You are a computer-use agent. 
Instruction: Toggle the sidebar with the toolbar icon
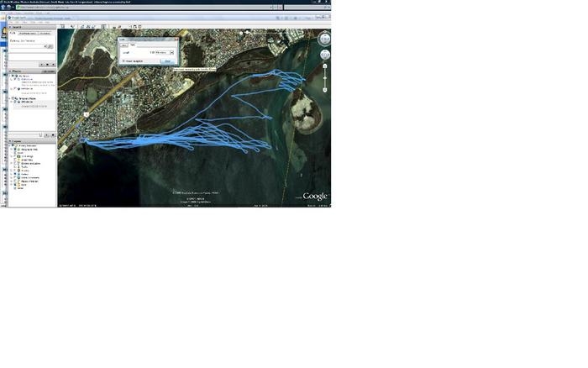click(63, 27)
